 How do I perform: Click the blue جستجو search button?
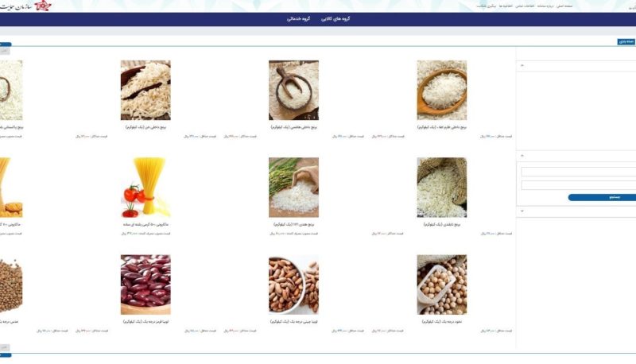click(x=602, y=197)
